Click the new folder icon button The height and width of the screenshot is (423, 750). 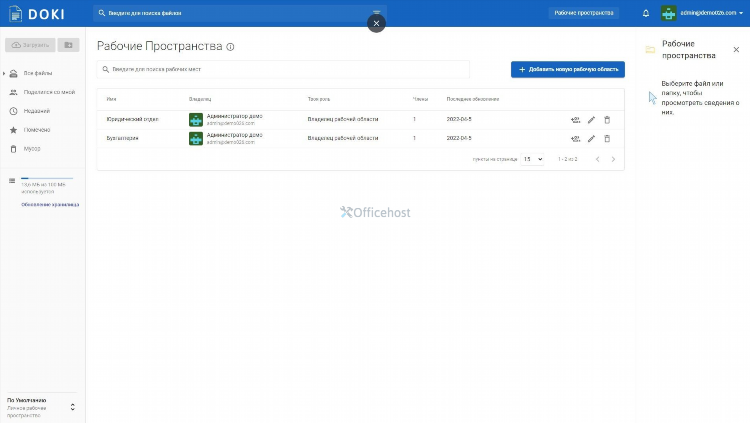coord(68,45)
